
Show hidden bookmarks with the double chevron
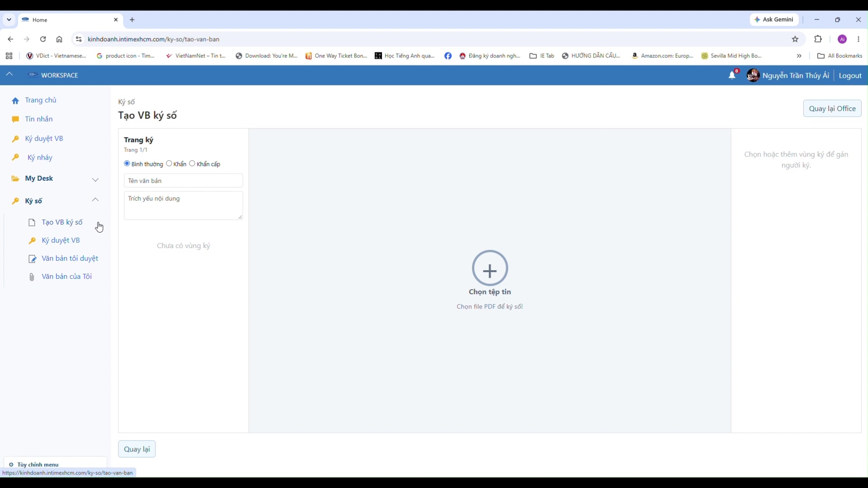(799, 56)
